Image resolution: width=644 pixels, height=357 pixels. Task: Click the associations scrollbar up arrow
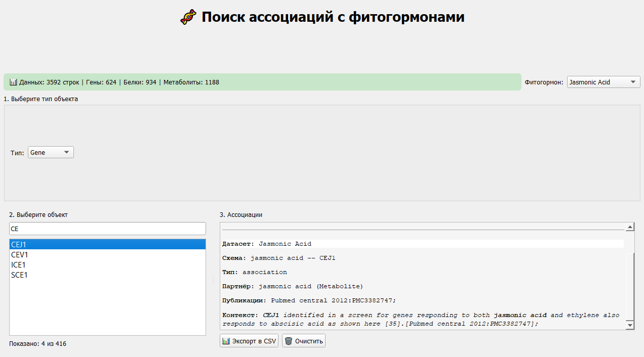pos(630,227)
